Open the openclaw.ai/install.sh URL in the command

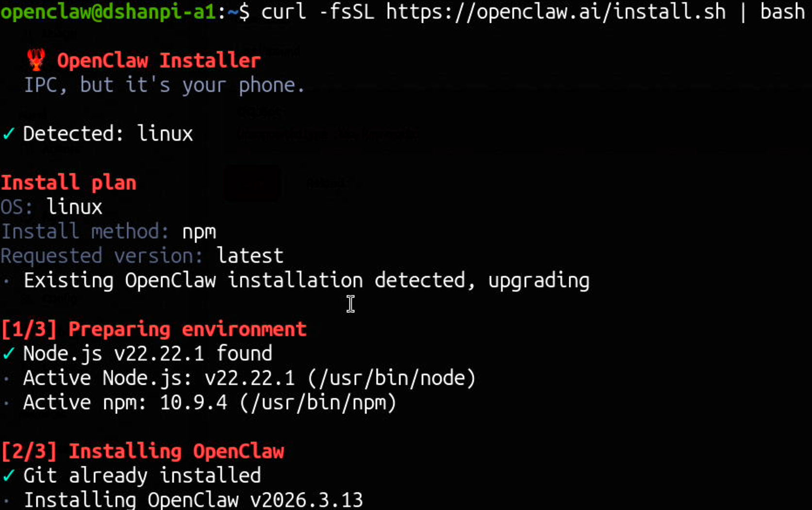tap(556, 12)
